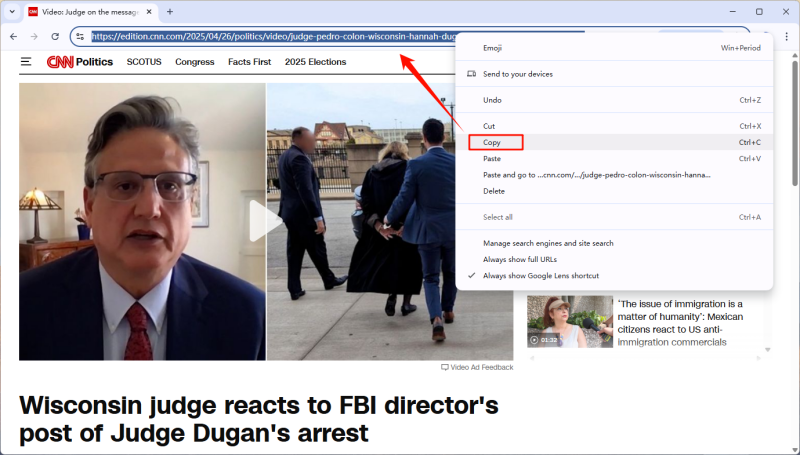The width and height of the screenshot is (800, 455).
Task: Select Paste in context menu
Action: [614, 159]
